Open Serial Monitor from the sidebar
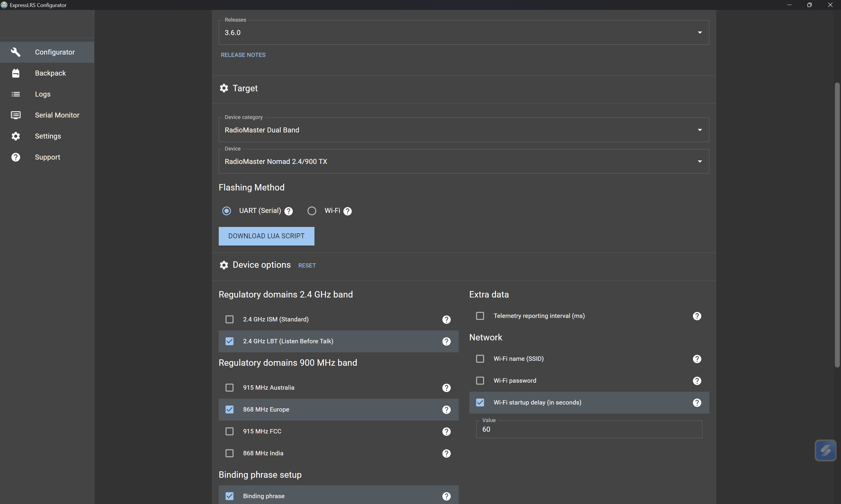841x504 pixels. 57,115
